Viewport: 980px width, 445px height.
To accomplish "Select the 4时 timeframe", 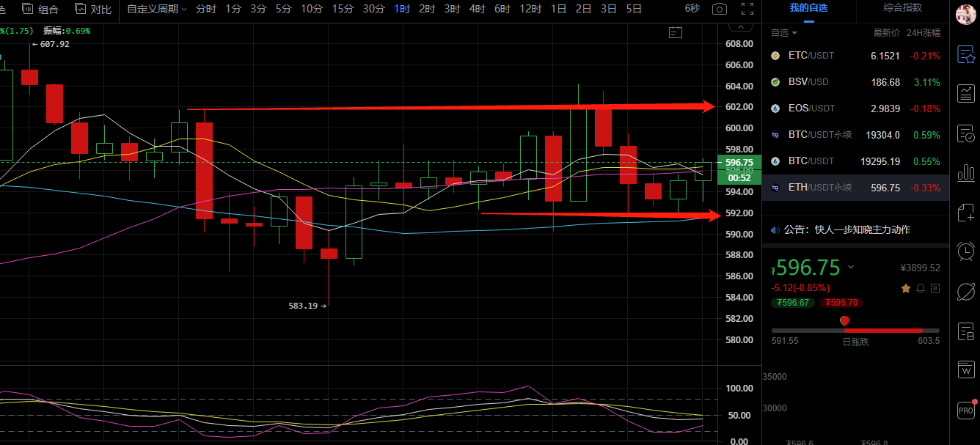I will pos(477,9).
